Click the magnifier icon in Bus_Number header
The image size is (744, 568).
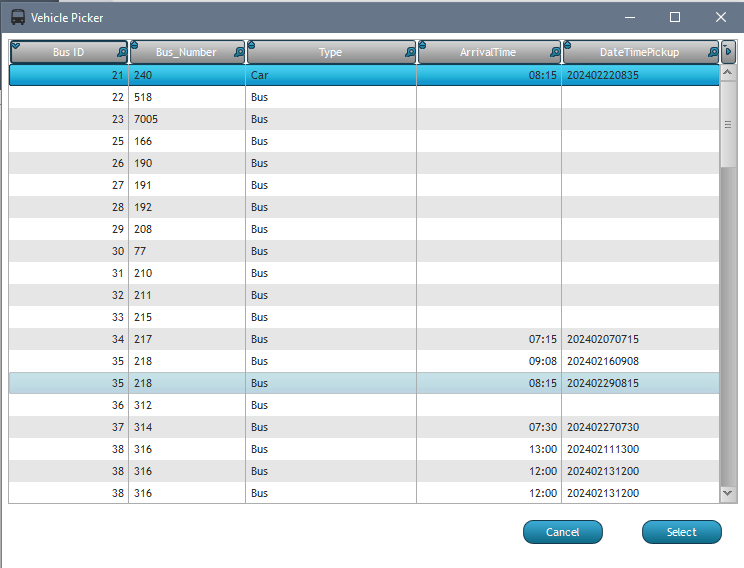click(x=238, y=53)
